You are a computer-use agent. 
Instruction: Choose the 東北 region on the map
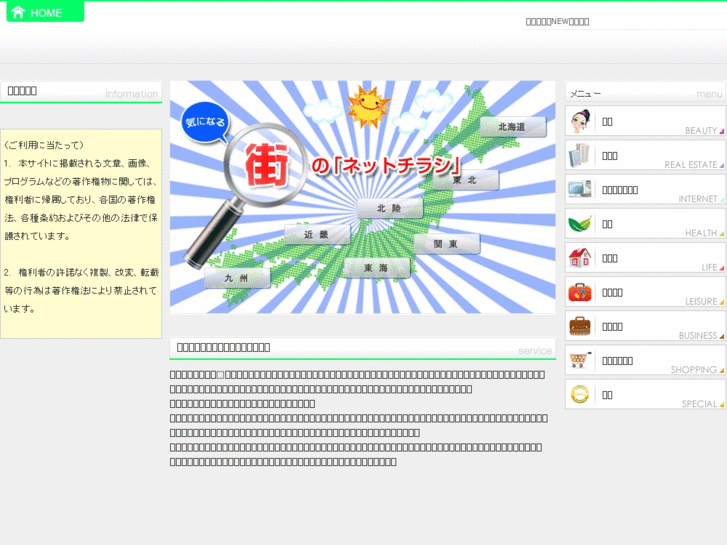click(x=466, y=180)
